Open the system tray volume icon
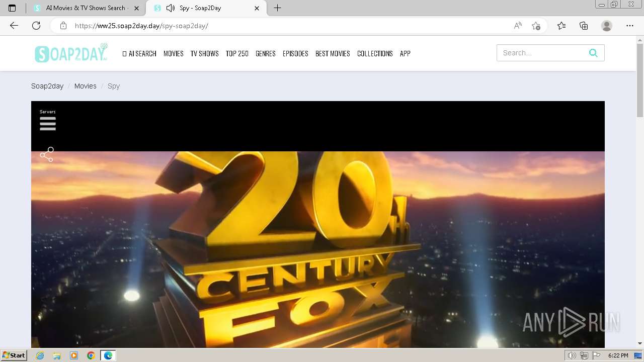The image size is (644, 362). pos(572,355)
